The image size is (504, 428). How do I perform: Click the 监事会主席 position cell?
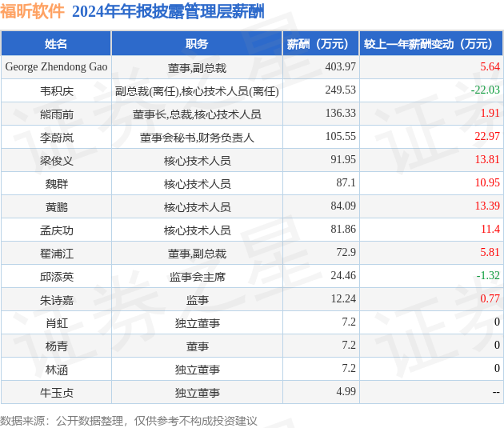tap(197, 277)
